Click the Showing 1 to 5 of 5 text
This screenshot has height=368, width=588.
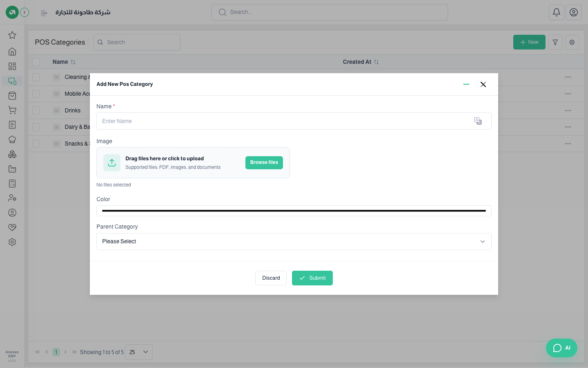click(102, 352)
